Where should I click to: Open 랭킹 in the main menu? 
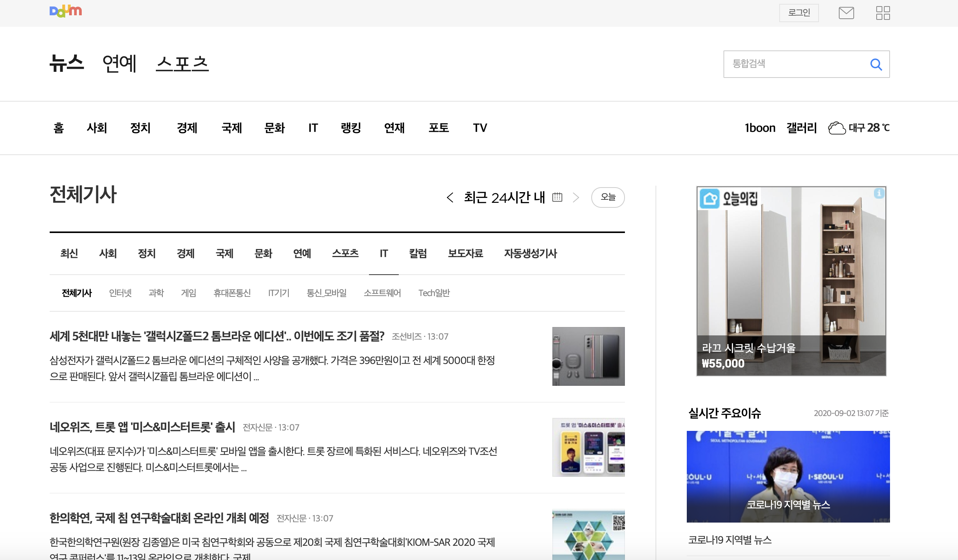(x=351, y=128)
